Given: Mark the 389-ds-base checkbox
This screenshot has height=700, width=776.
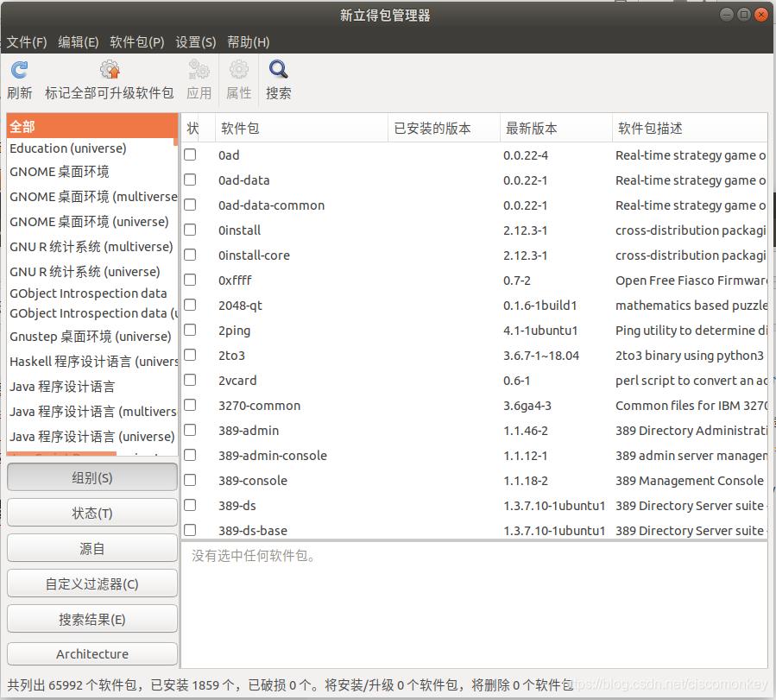Looking at the screenshot, I should point(190,530).
